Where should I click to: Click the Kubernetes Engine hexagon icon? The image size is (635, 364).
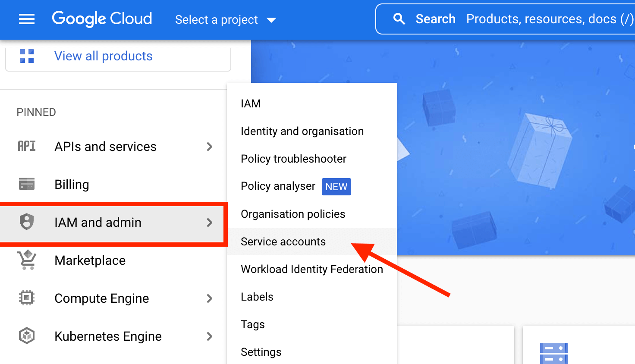(x=26, y=336)
